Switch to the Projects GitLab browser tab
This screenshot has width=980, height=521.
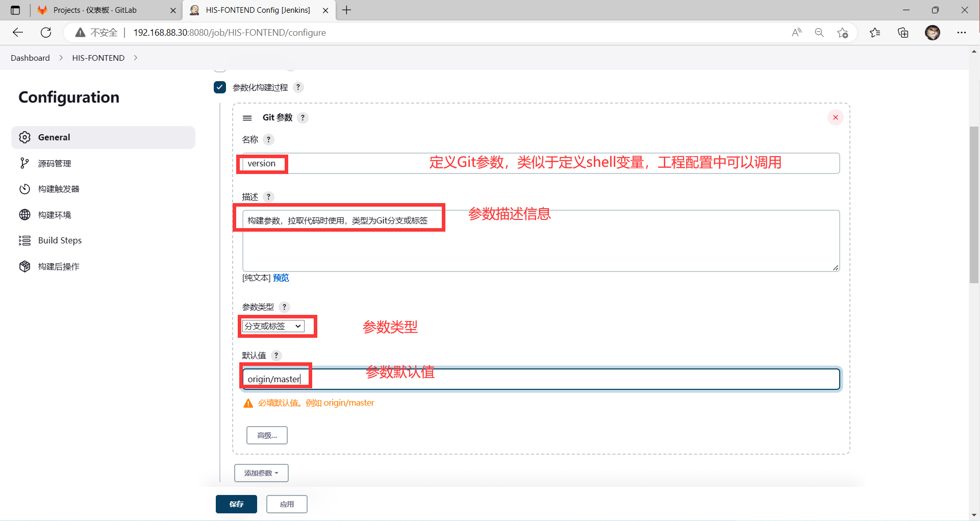tap(95, 10)
